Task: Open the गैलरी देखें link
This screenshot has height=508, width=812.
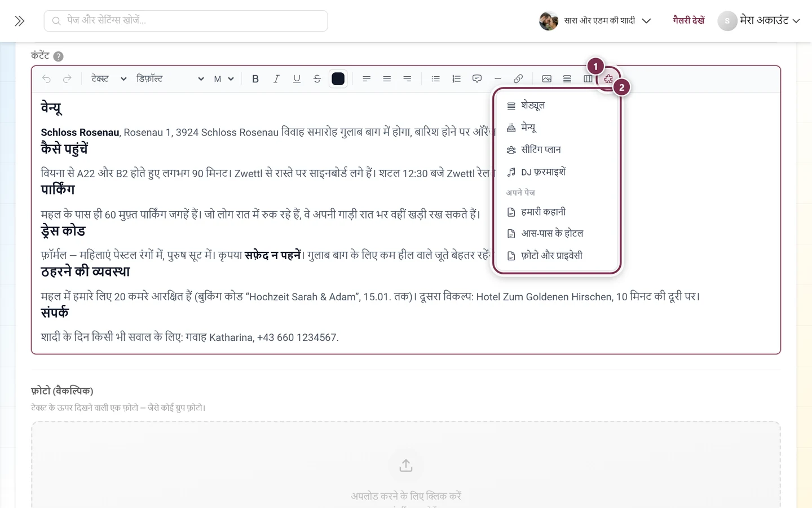Action: point(689,21)
